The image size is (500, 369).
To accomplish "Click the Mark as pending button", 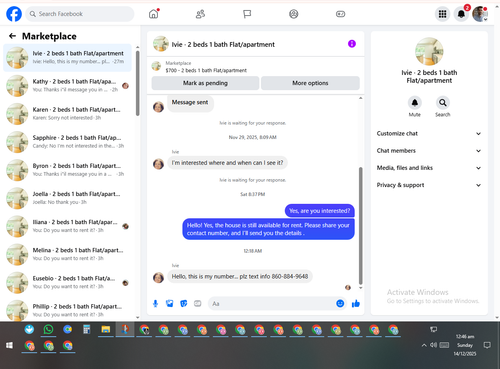I will click(x=205, y=83).
